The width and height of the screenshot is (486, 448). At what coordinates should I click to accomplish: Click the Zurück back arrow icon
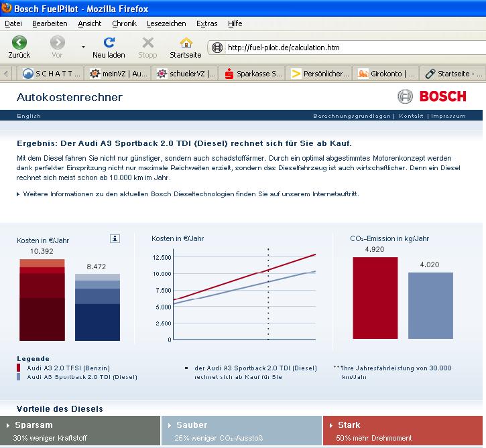19,43
